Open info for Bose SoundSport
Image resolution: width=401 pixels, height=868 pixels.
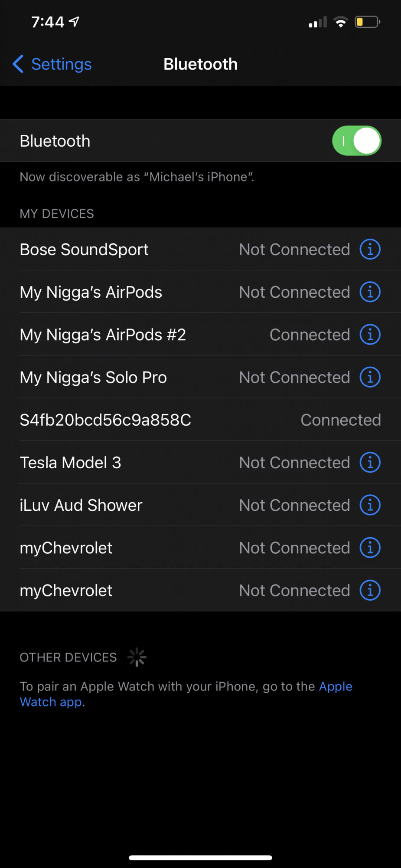tap(370, 250)
